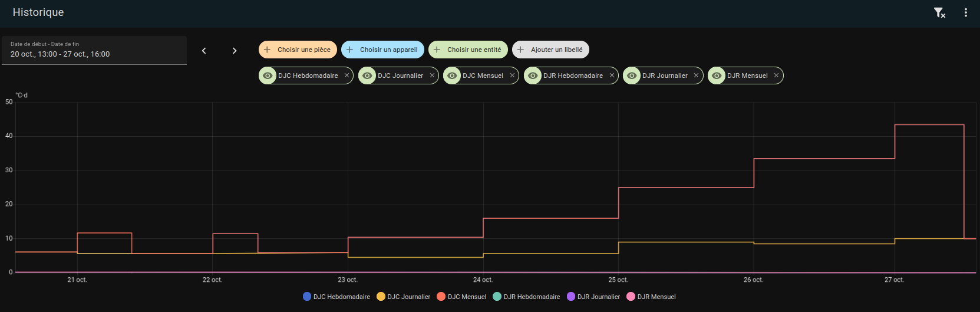Image resolution: width=980 pixels, height=312 pixels.
Task: Toggle eye icon on DJC Hebdomadaire chip
Action: click(x=268, y=75)
